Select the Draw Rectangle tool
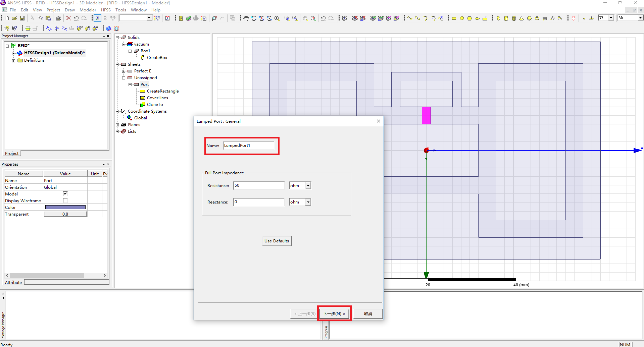644x347 pixels. [454, 18]
